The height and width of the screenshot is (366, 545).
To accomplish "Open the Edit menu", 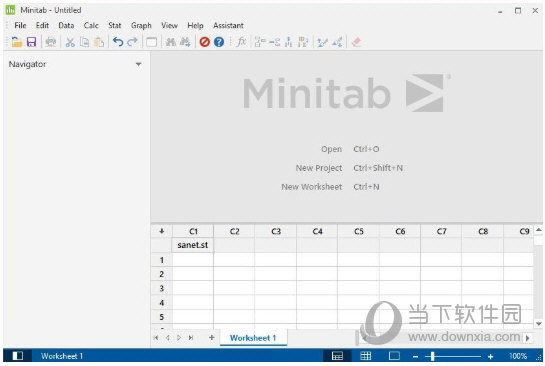I will coord(42,25).
